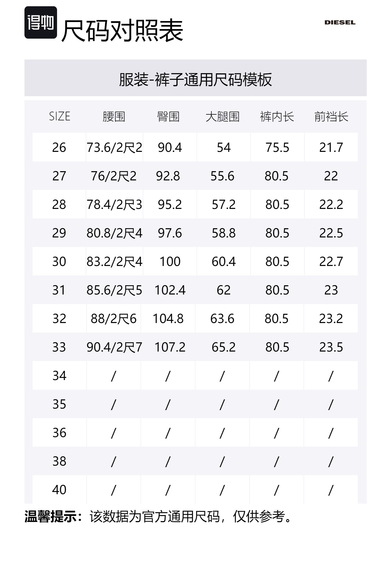Select the 75.5 inseam value cell

[x=277, y=148]
